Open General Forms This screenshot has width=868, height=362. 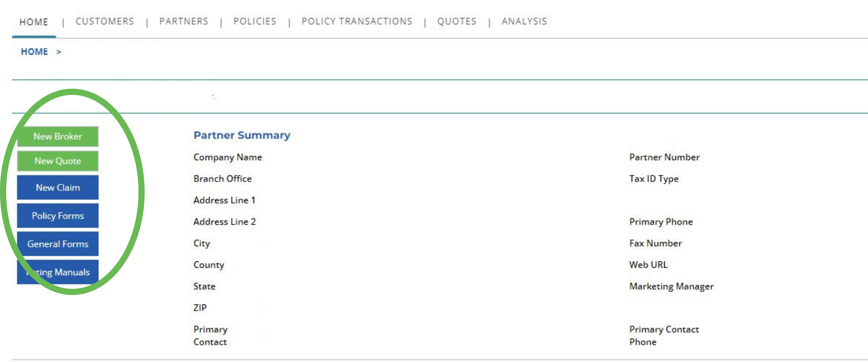click(x=58, y=244)
